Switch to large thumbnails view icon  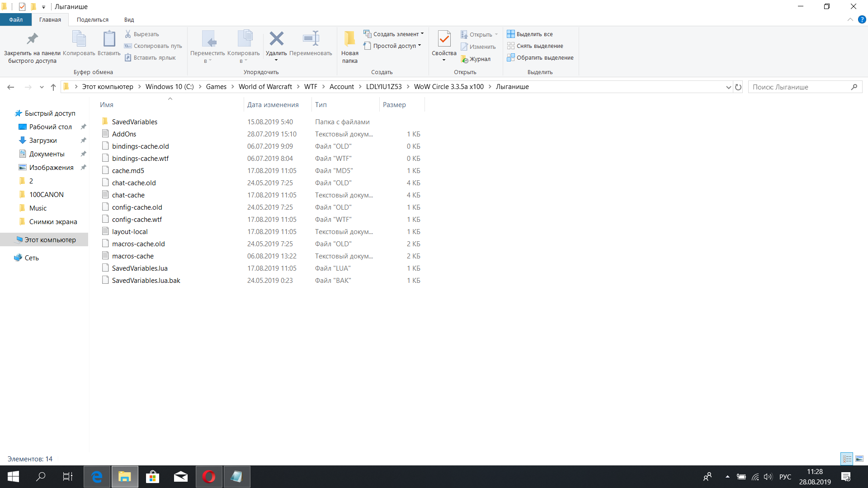point(859,459)
